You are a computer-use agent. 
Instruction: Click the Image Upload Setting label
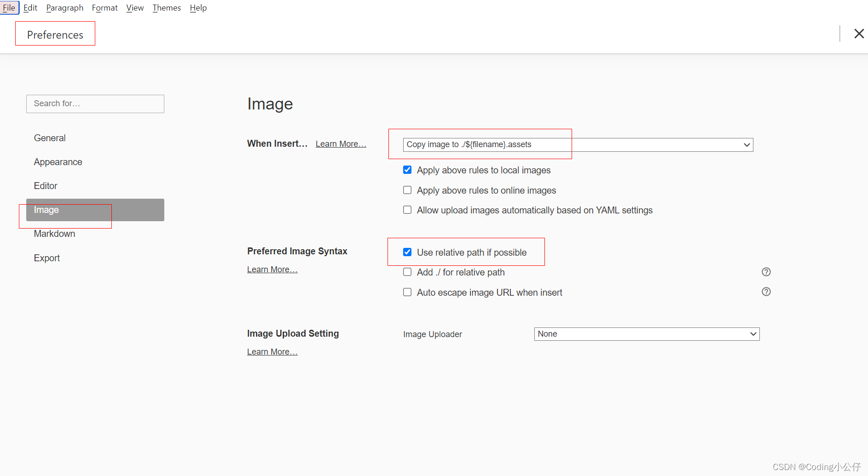(293, 333)
